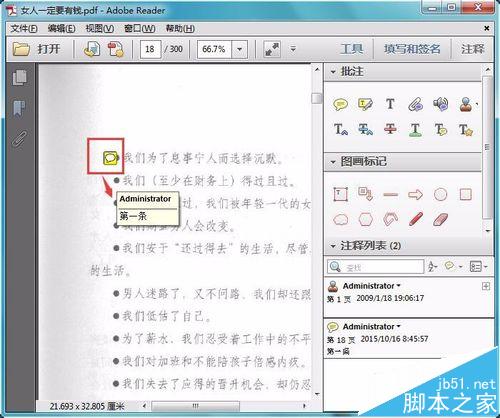Viewport: 500px width, 418px height.
Task: Select the add text comment T tool
Action: coord(390,104)
